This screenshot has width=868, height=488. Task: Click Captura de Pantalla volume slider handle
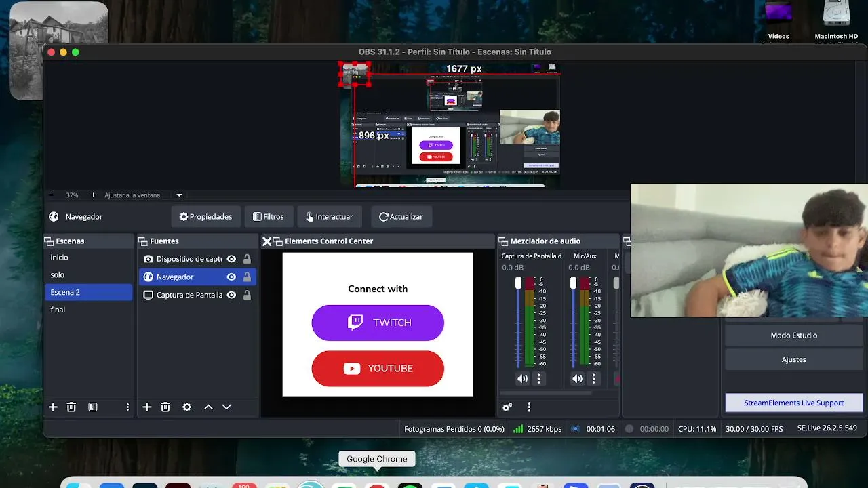click(518, 283)
